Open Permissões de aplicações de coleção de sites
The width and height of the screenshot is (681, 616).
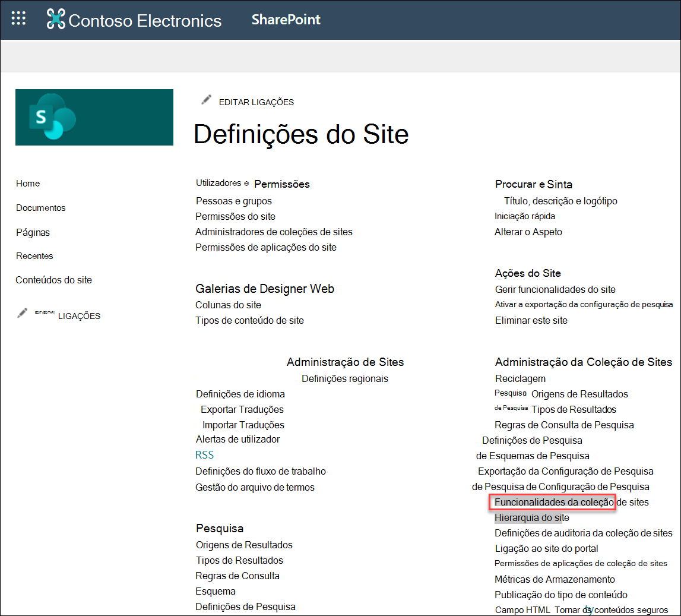coord(581,564)
